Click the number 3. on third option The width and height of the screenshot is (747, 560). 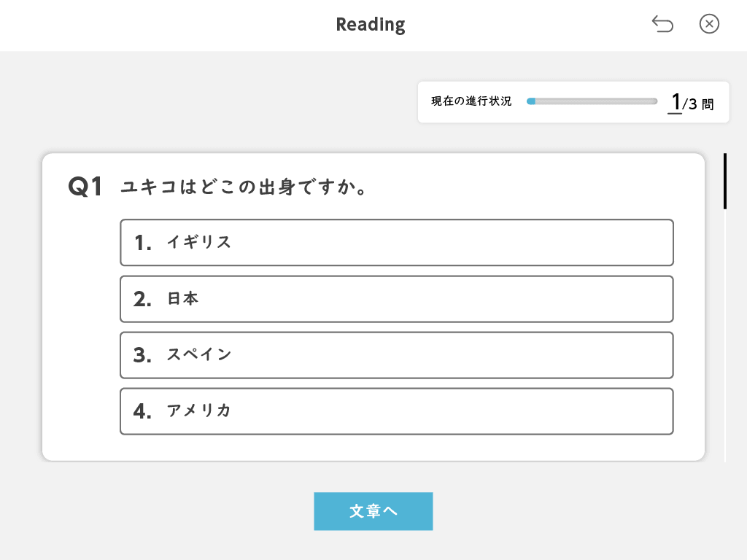[143, 356]
